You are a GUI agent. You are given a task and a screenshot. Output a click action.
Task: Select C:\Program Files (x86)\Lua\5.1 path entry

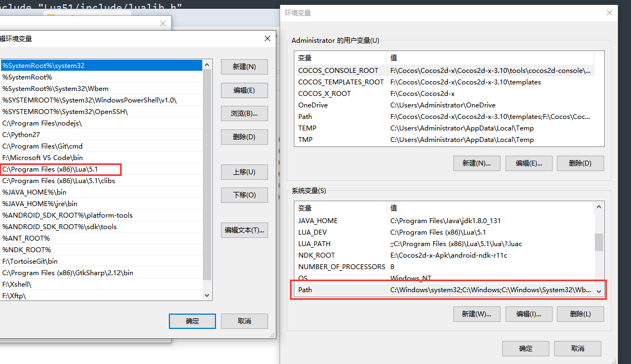point(101,169)
